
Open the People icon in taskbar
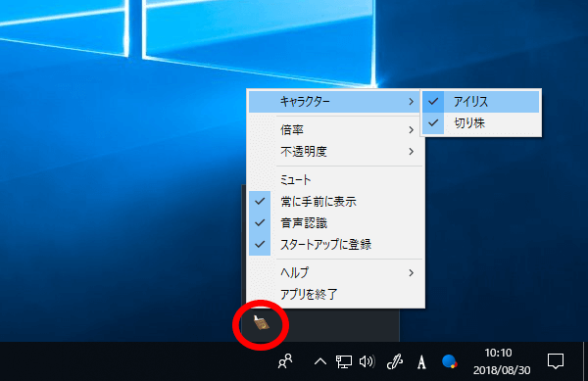click(x=285, y=361)
